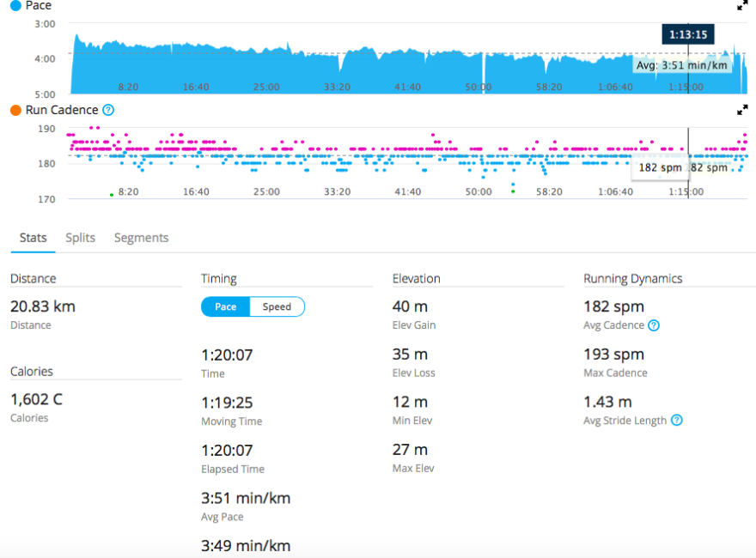Click the Elapsed Time label
This screenshot has height=558, width=756.
pyautogui.click(x=233, y=469)
